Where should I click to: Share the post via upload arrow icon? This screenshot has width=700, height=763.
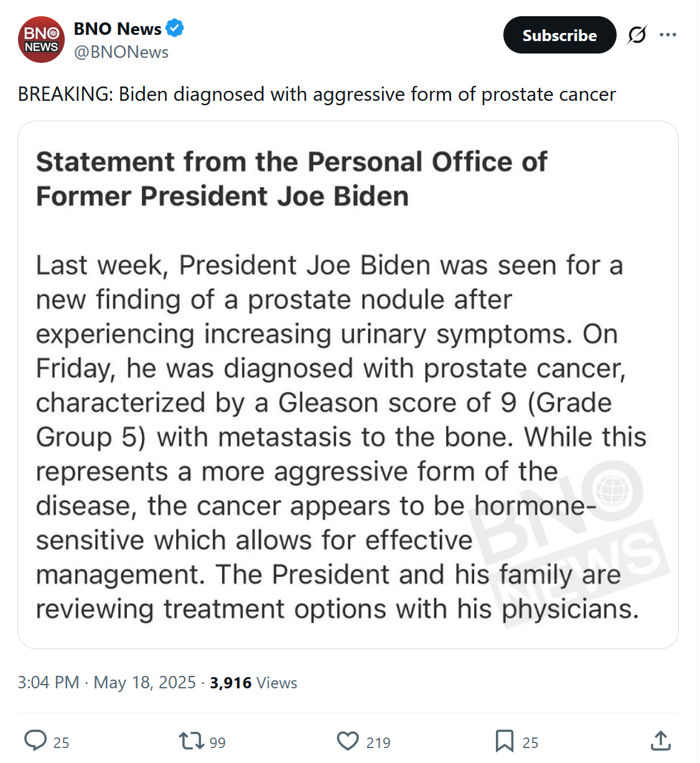[x=660, y=741]
